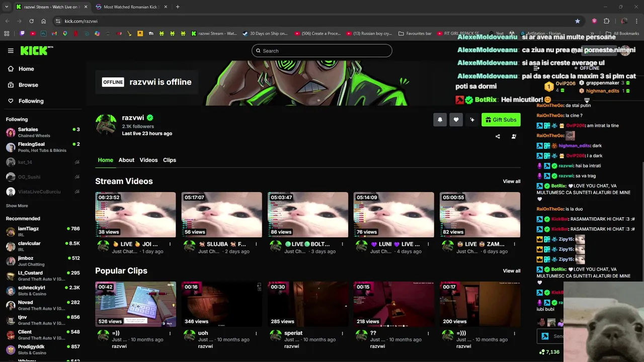This screenshot has height=362, width=644.
Task: Click razvwi verified badge
Action: (x=150, y=118)
